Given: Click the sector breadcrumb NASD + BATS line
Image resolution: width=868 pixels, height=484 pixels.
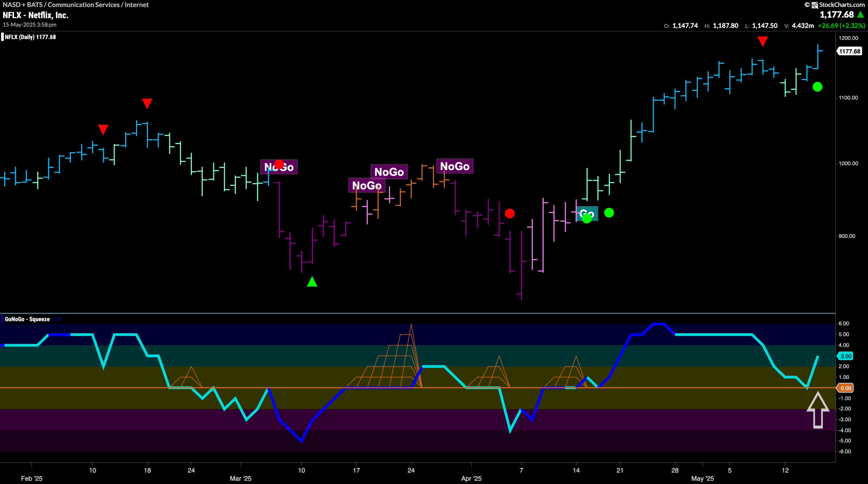Looking at the screenshot, I should pyautogui.click(x=76, y=5).
